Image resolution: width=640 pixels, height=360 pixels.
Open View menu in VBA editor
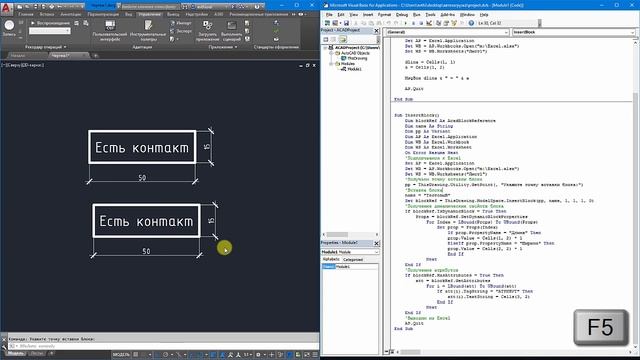353,15
